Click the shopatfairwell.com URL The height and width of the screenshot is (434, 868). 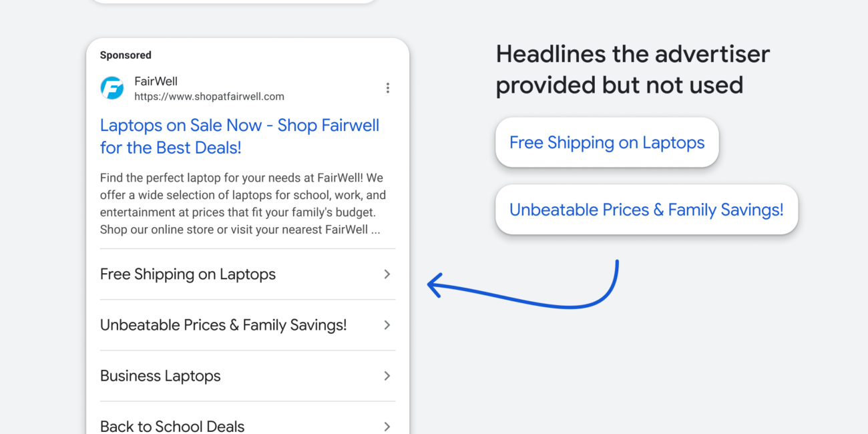(209, 97)
